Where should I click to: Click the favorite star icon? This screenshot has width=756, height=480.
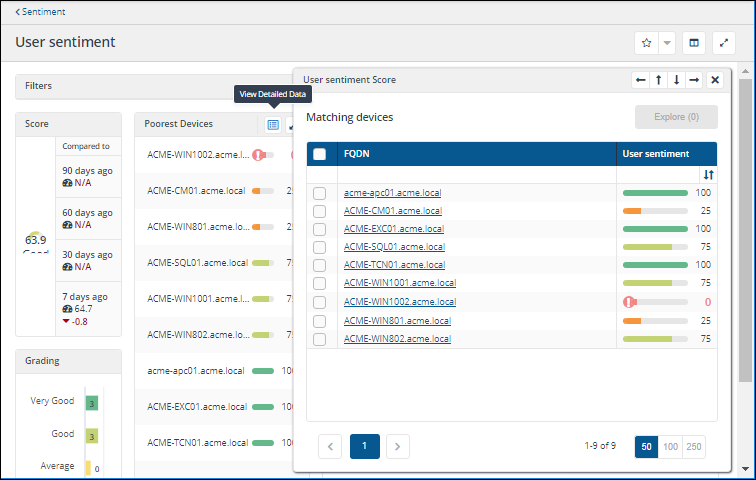(646, 43)
